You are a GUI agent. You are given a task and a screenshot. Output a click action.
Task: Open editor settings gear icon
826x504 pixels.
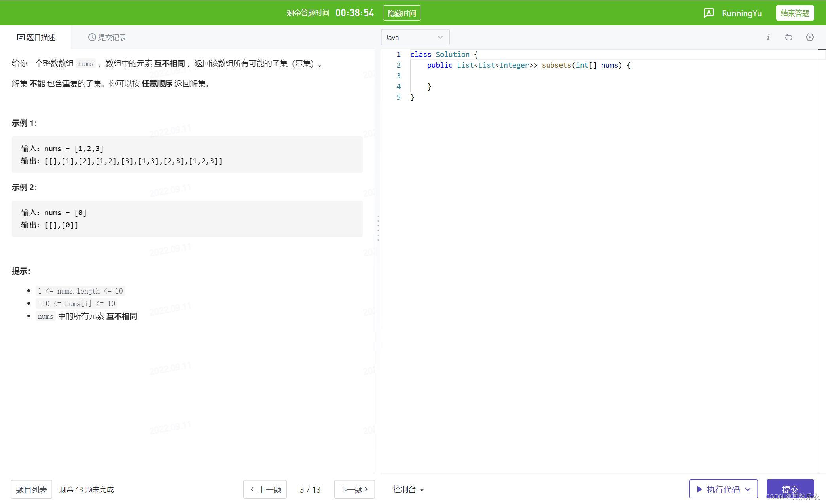coord(809,37)
